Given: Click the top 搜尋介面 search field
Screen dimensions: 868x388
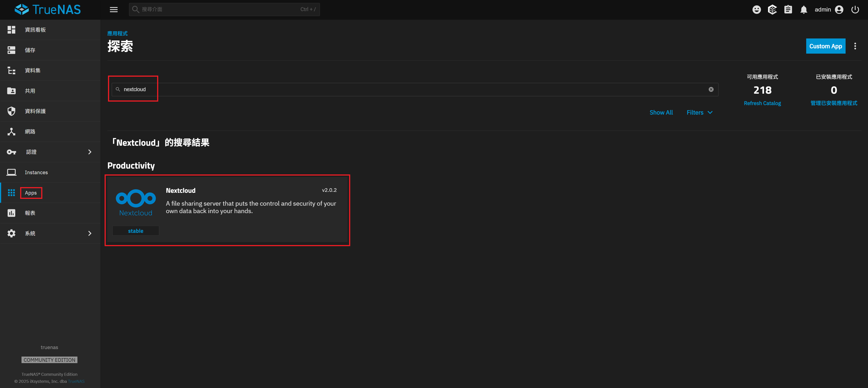Looking at the screenshot, I should (224, 10).
